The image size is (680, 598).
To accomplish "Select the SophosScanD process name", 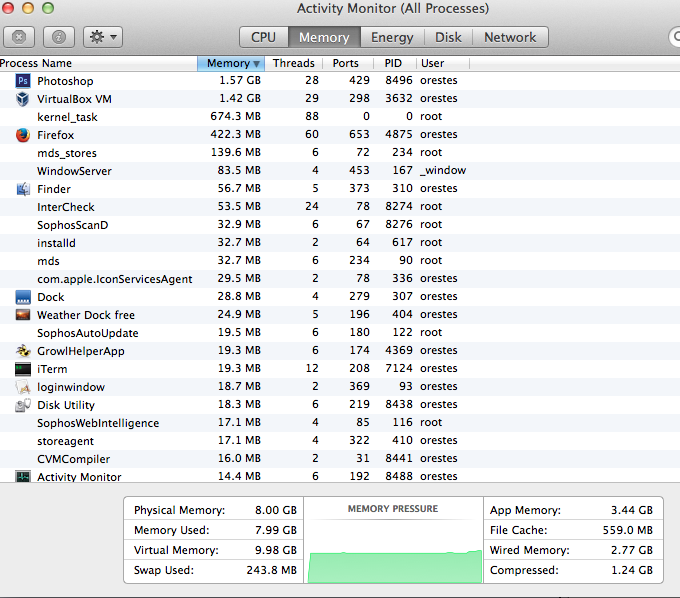I will [x=72, y=225].
